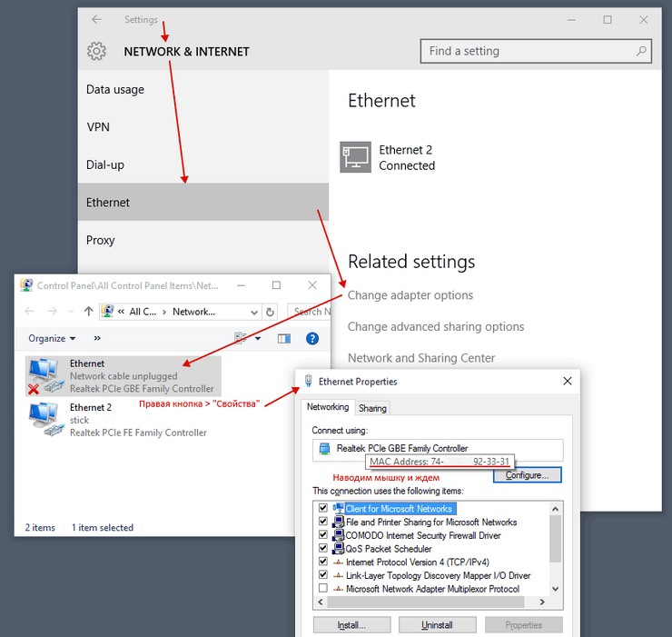Click the Uninstall button
The image size is (672, 637).
tap(437, 625)
